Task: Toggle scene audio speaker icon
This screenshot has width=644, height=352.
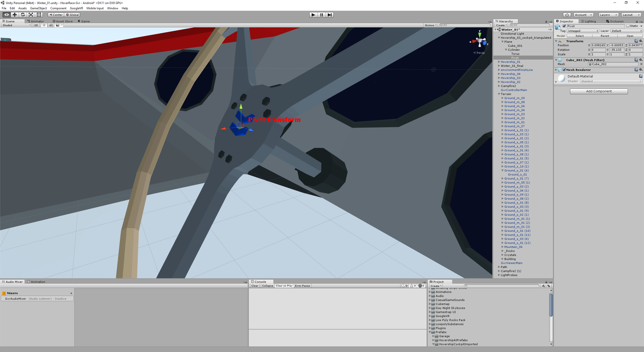Action: [x=51, y=25]
